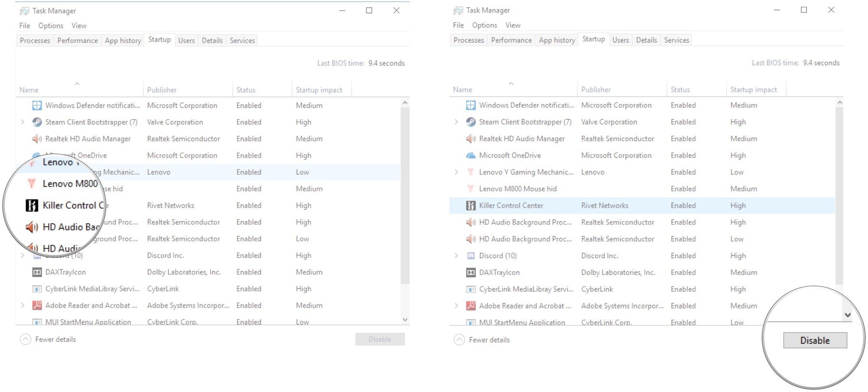Click the Killer Control Center icon
The width and height of the screenshot is (868, 392).
click(x=470, y=205)
